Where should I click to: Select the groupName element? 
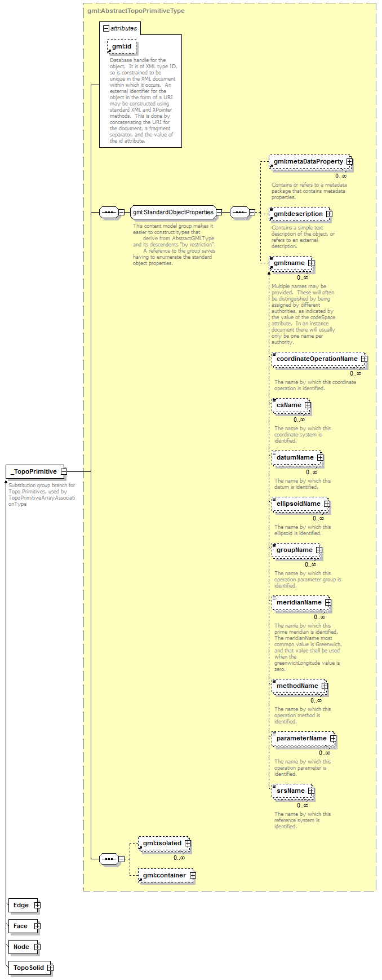(295, 550)
